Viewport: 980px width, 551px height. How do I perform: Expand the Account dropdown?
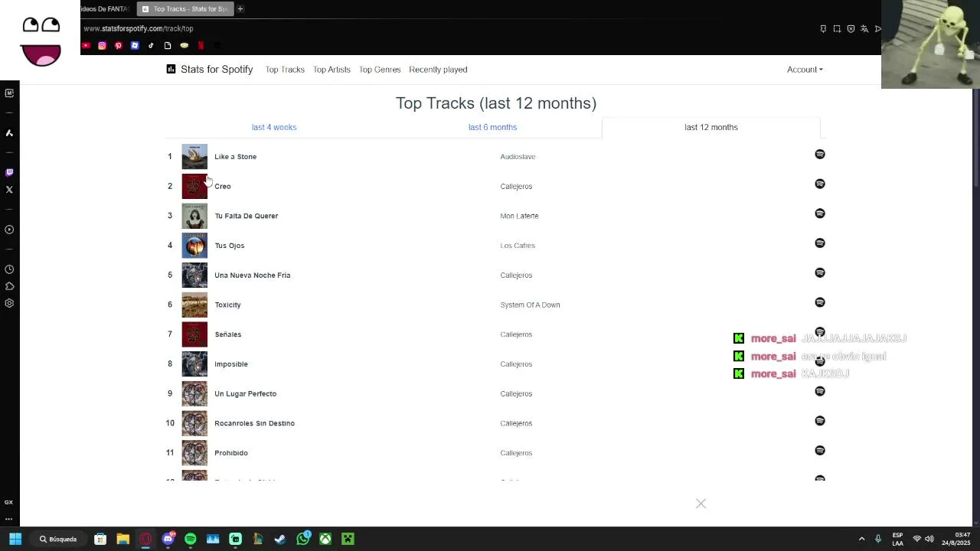(x=805, y=69)
